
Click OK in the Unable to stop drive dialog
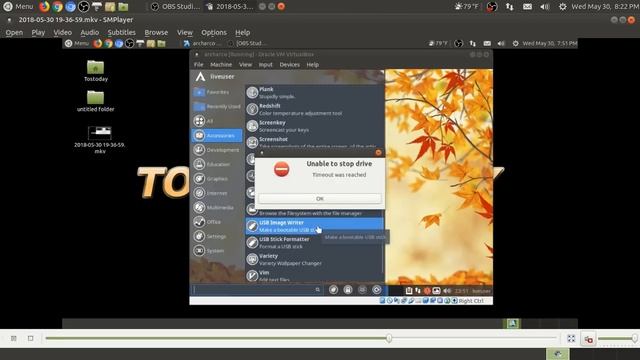click(x=320, y=199)
